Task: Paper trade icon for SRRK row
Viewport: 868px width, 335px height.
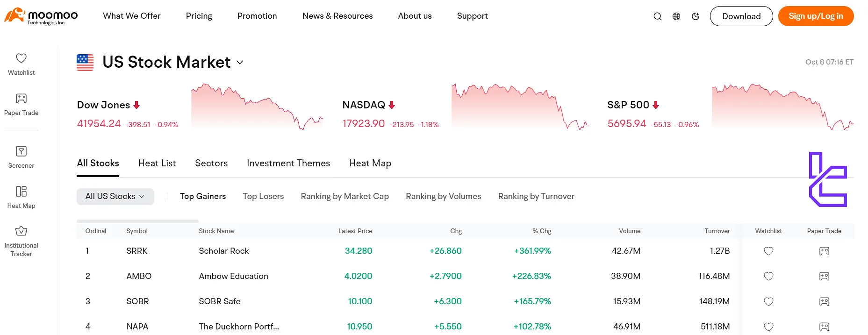Action: (x=824, y=251)
